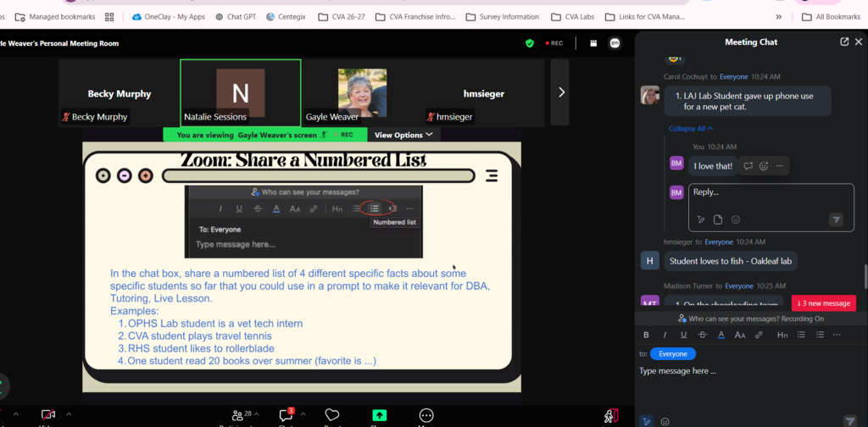868x427 pixels.
Task: Toggle the video camera on
Action: [48, 414]
